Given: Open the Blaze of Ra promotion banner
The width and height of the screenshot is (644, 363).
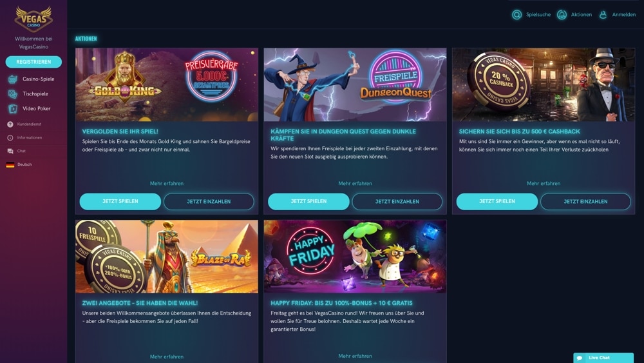Looking at the screenshot, I should [167, 257].
